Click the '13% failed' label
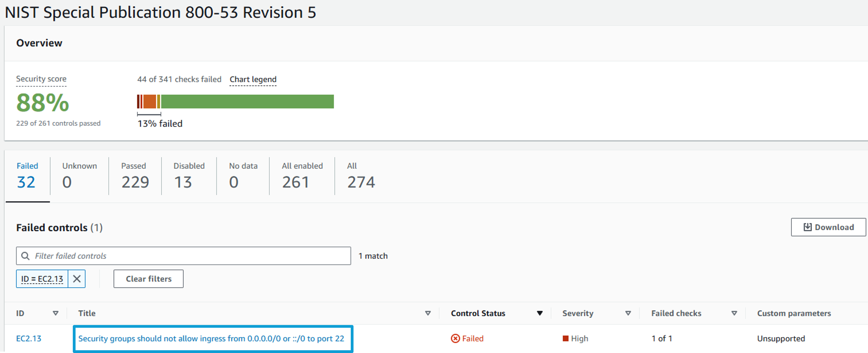868x353 pixels. pyautogui.click(x=160, y=123)
